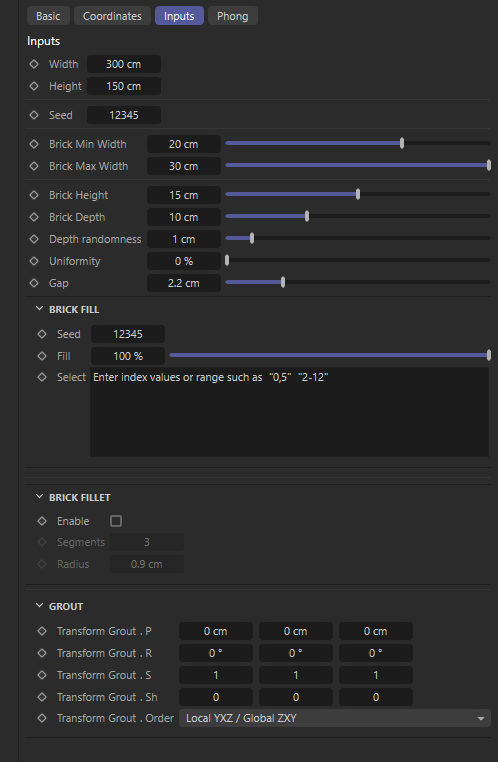The image size is (498, 762).
Task: Click the keyframe diamond next to top Seed
Action: coord(34,115)
